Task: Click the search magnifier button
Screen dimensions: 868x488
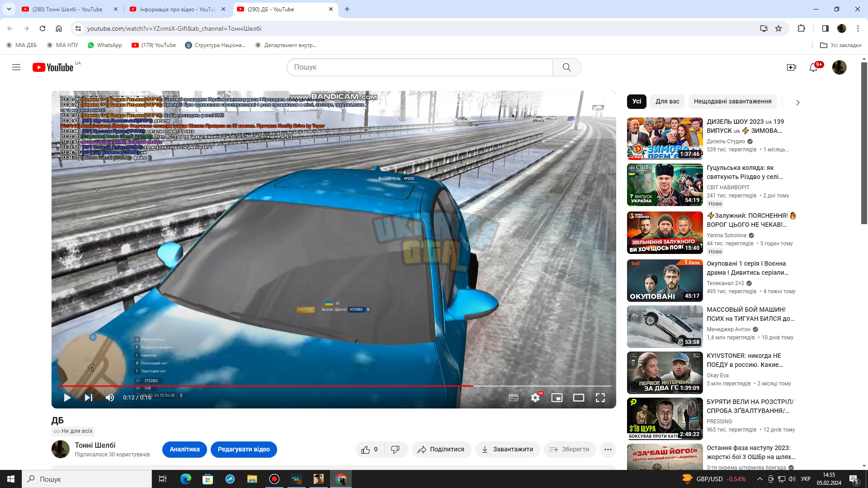Action: point(566,67)
